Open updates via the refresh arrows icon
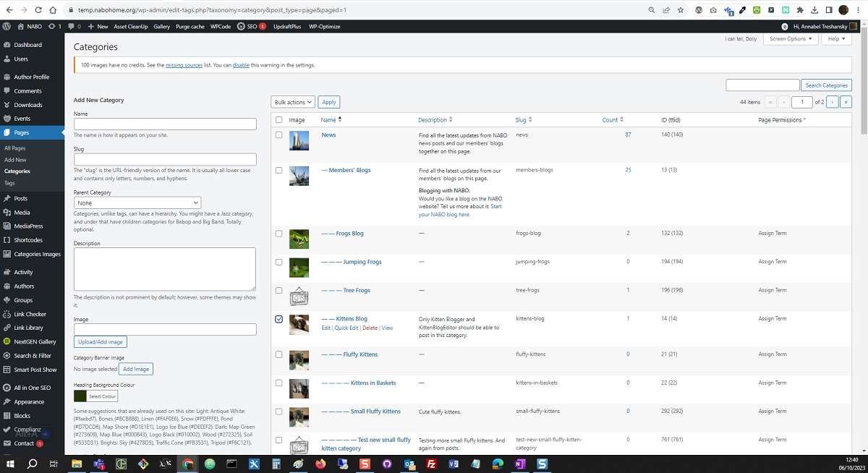Image resolution: width=868 pixels, height=473 pixels. [51, 26]
